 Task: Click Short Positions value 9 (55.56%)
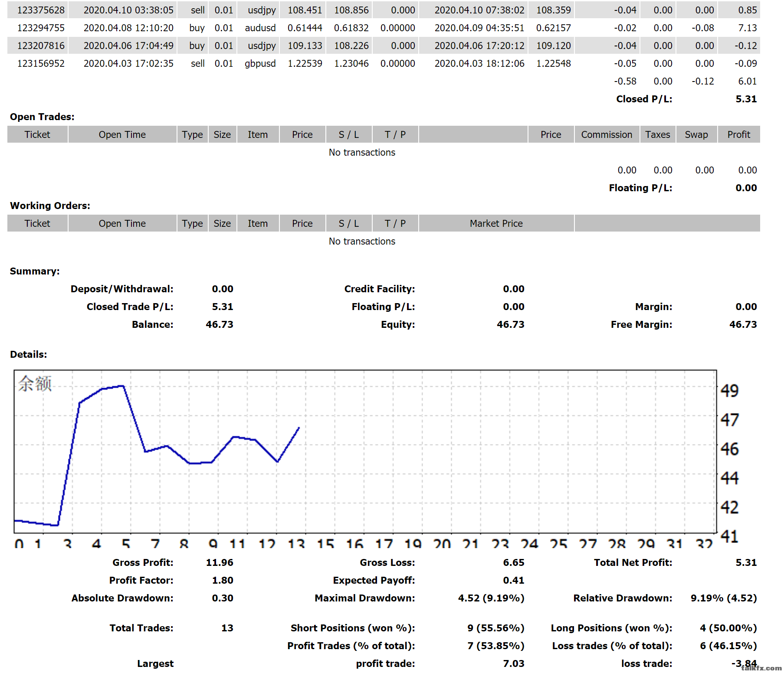tap(496, 628)
